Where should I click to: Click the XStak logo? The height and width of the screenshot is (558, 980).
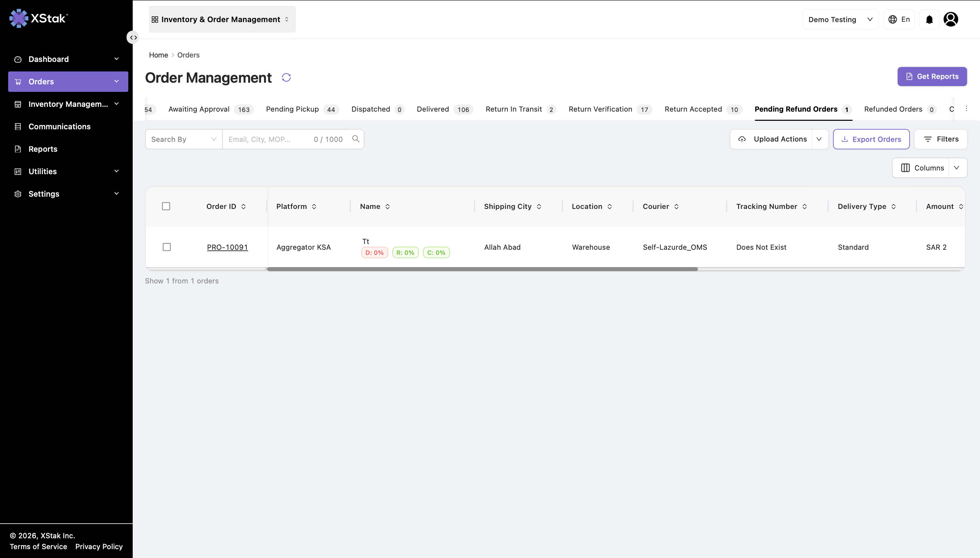(x=39, y=18)
